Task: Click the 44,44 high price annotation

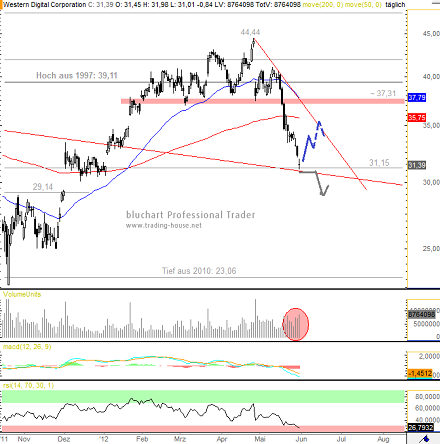Action: (x=250, y=32)
